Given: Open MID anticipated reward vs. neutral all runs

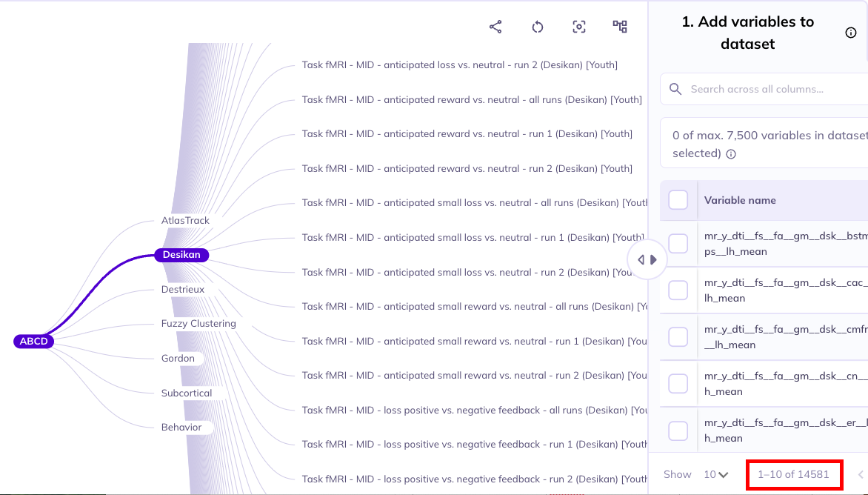Looking at the screenshot, I should tap(472, 99).
